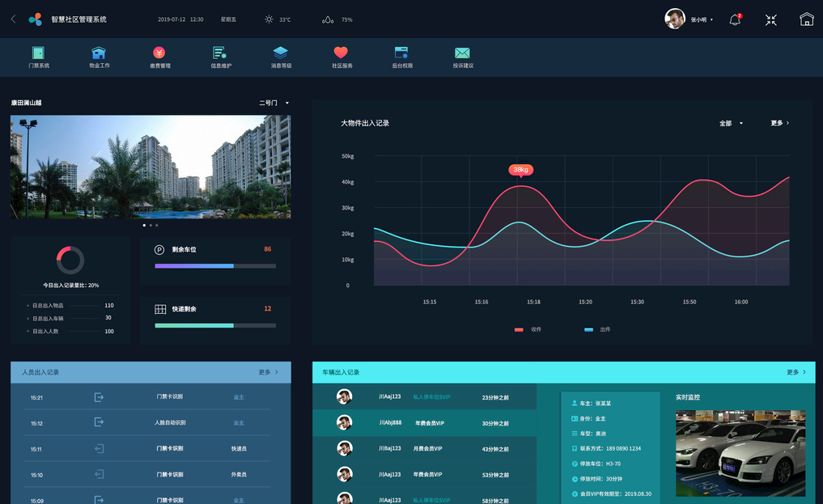Click 更多 in 大物件出入记录 panel
This screenshot has height=504, width=823.
(x=779, y=124)
